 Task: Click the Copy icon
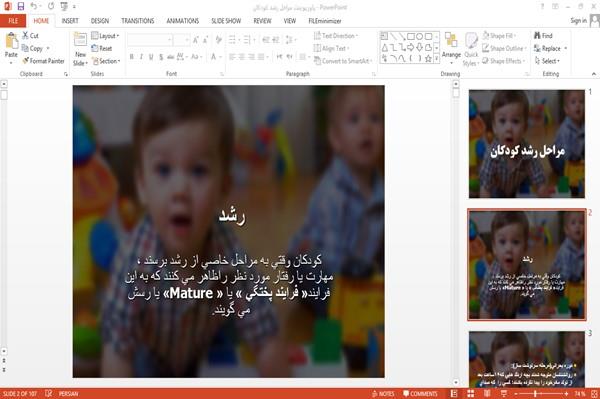point(25,48)
